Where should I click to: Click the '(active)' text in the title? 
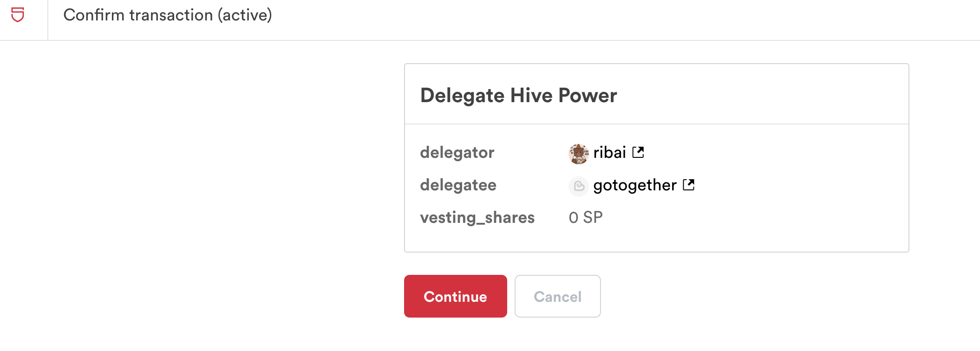[x=245, y=15]
